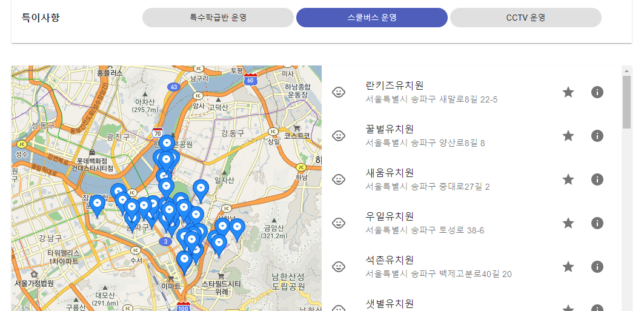
Task: Open the info icon for 우일유치원
Action: click(597, 223)
